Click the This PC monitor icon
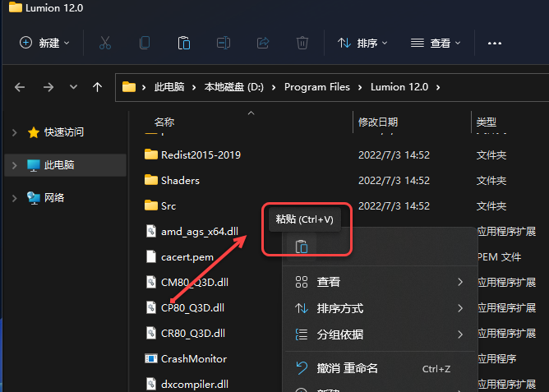 coord(34,165)
